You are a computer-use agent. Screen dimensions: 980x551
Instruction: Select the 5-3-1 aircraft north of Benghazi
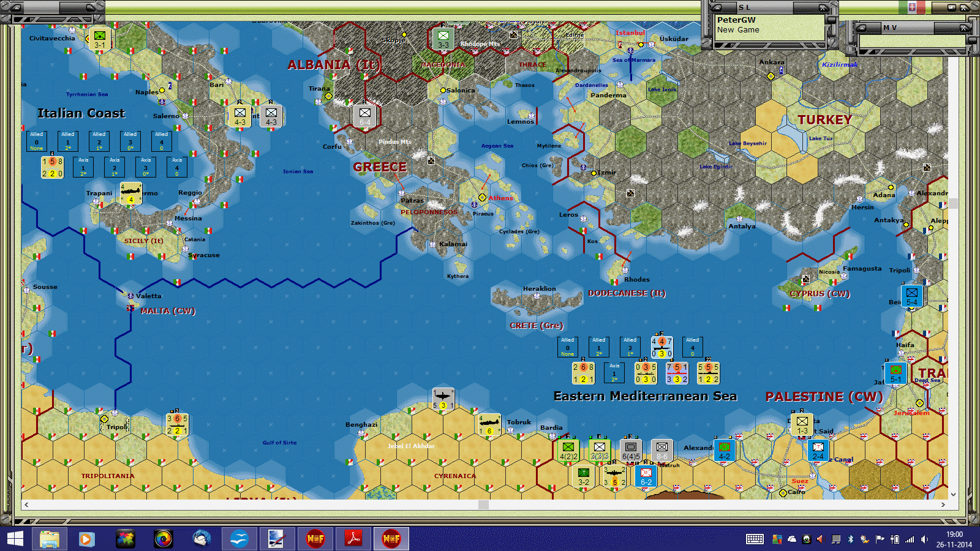tap(443, 399)
